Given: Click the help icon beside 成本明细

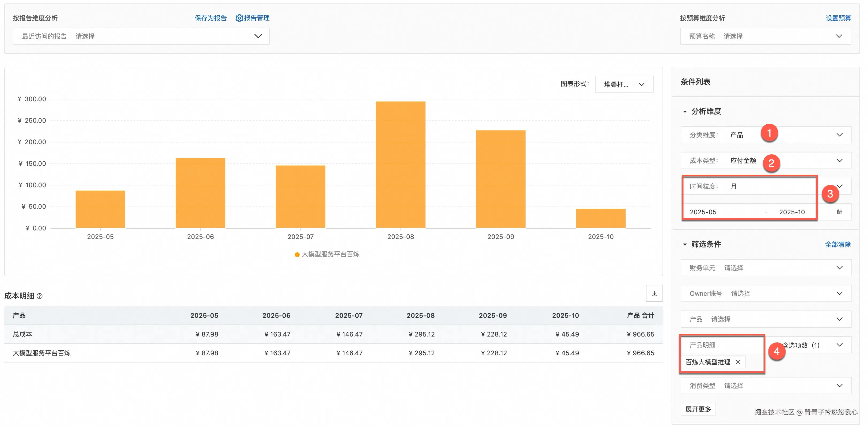Looking at the screenshot, I should pos(39,297).
